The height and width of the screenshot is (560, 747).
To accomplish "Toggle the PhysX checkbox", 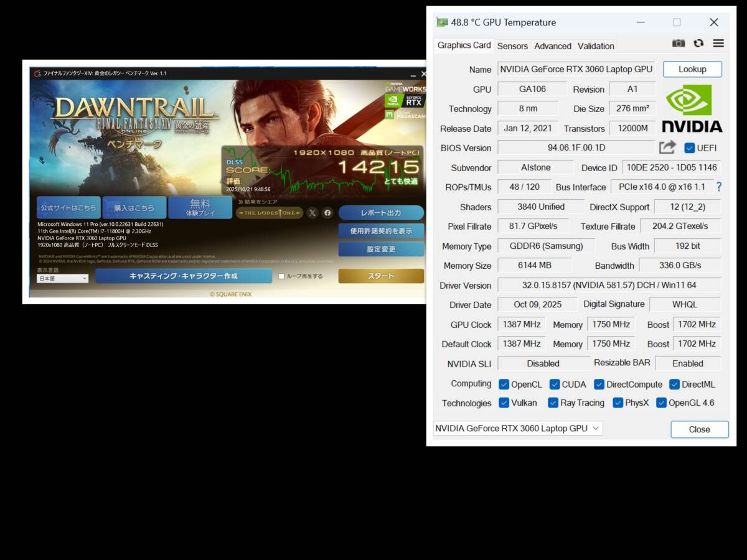I will coord(618,403).
